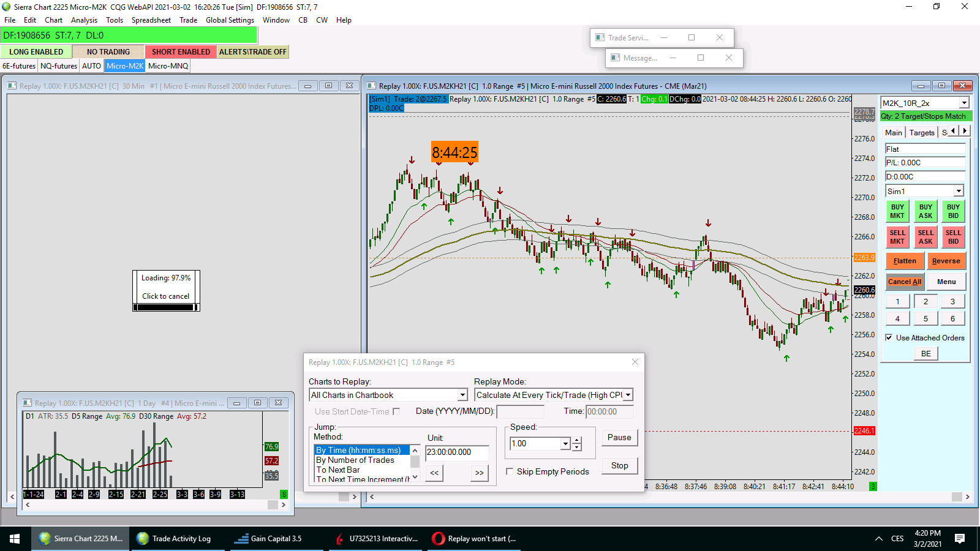
Task: Open the Global Settings menu
Action: 230,20
